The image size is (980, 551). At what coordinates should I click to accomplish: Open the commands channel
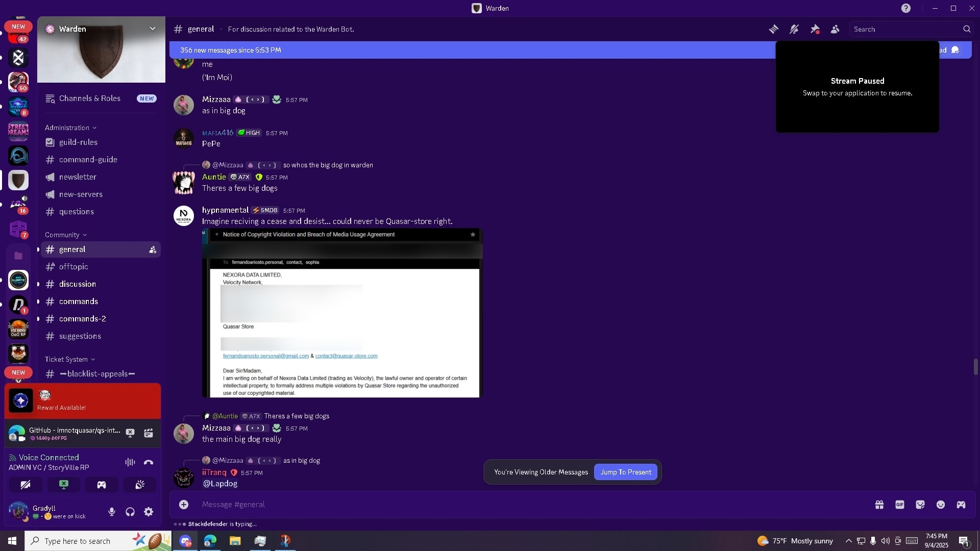pos(101,302)
